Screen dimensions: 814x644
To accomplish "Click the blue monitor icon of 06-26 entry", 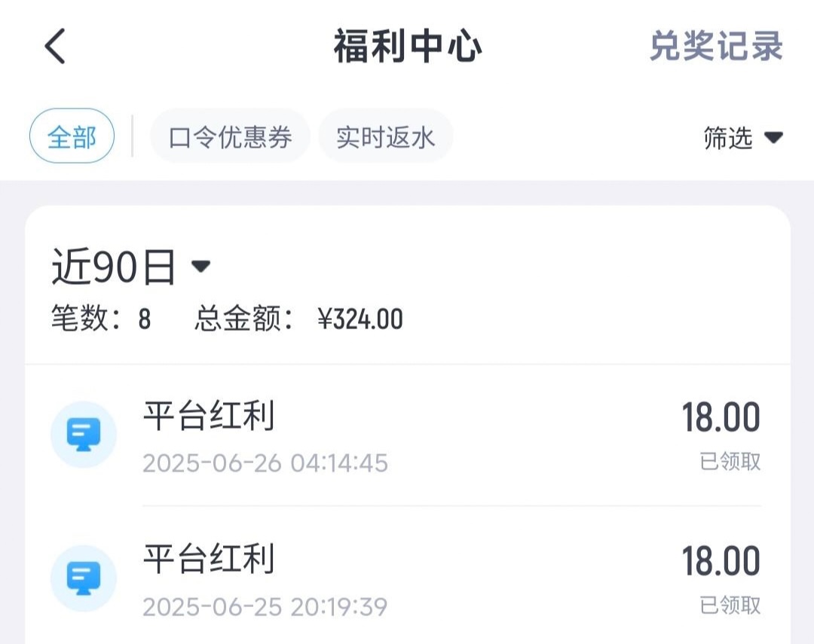I will pos(83,435).
